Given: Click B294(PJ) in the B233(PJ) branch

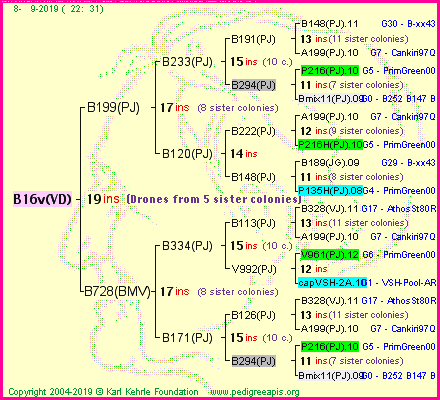Looking at the screenshot, I should 254,85.
